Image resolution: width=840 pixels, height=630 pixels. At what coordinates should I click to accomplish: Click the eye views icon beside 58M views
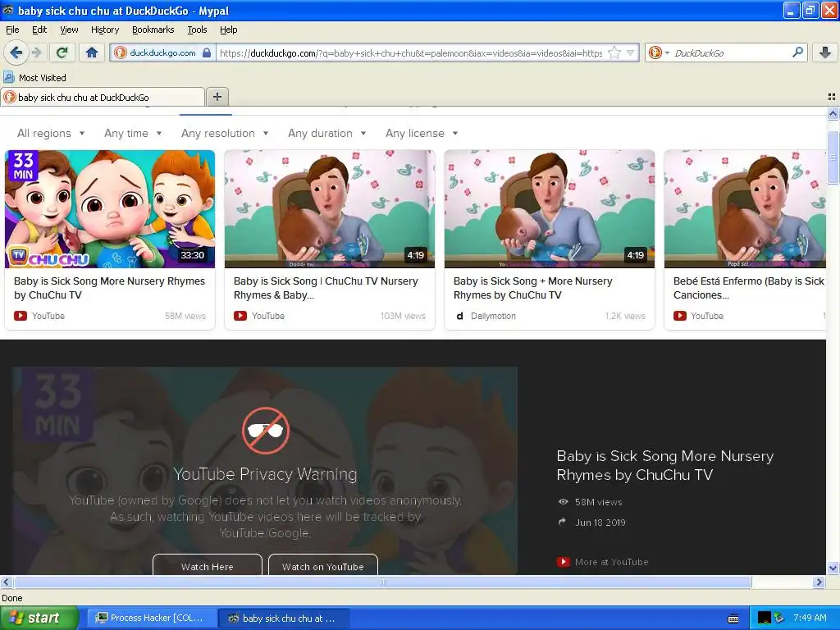(x=563, y=502)
